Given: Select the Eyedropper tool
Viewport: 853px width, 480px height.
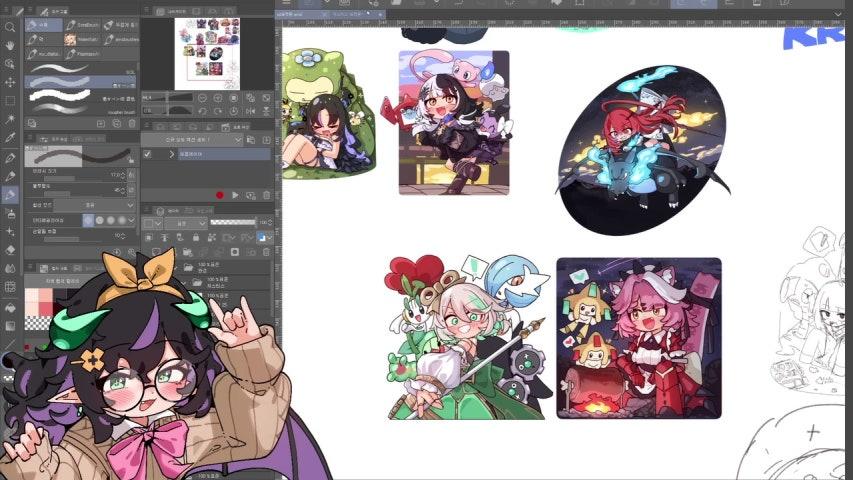Looking at the screenshot, I should click(x=10, y=138).
